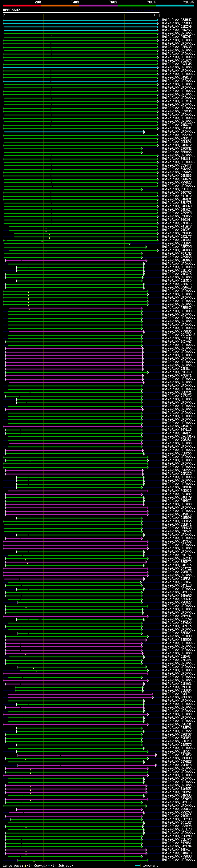
Task: Select hit label UniRef100_B9PJL6
Action: (x=177, y=189)
